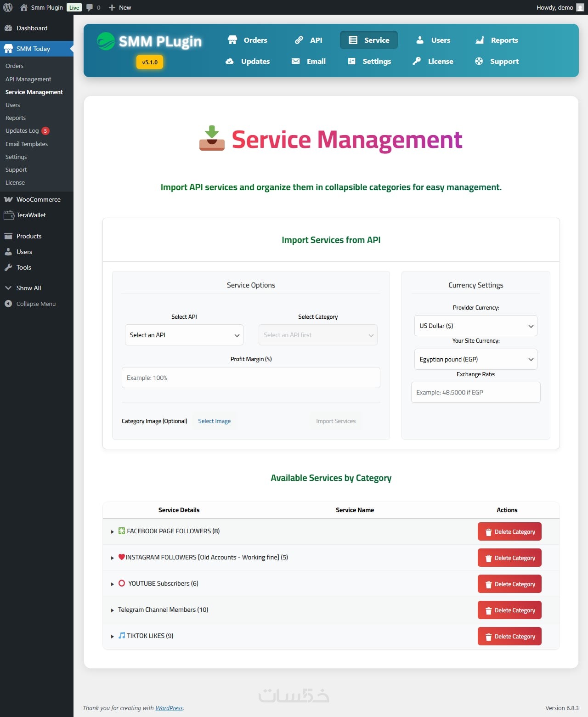The width and height of the screenshot is (588, 717).
Task: Delete the TIKTOK LIKES category
Action: 509,636
